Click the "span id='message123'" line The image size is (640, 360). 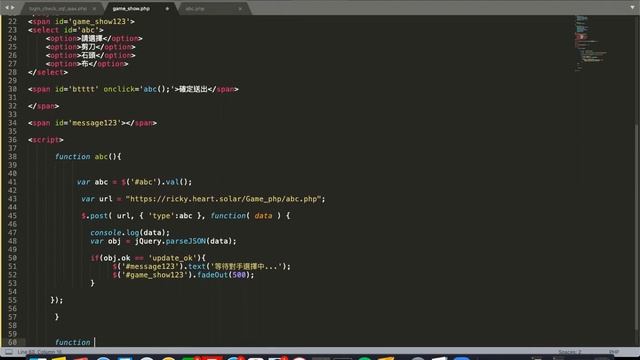tap(92, 123)
